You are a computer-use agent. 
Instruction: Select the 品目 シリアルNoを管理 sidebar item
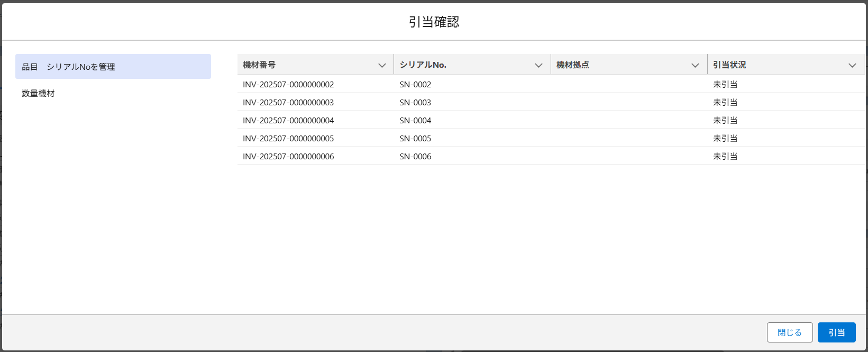tap(113, 67)
